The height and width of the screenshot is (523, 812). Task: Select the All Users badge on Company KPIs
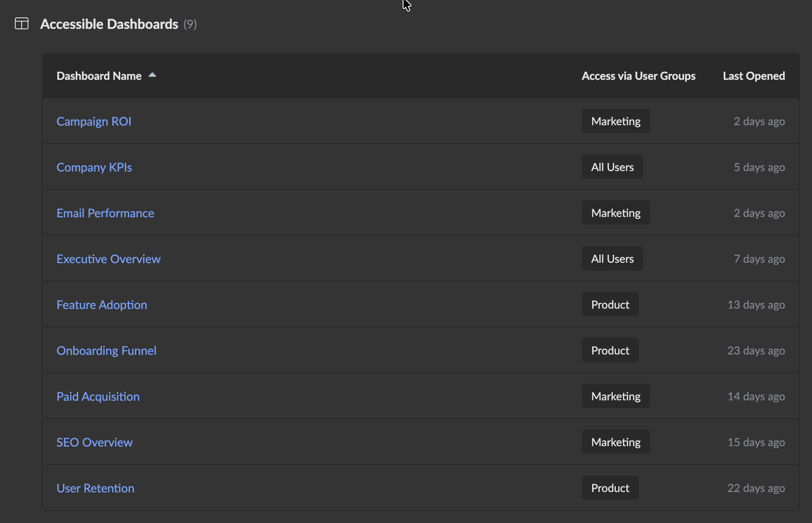(x=612, y=166)
